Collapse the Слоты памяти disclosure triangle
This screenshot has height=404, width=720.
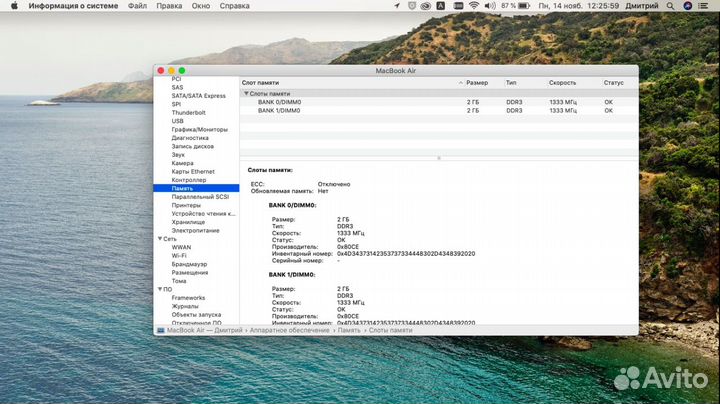(x=246, y=93)
